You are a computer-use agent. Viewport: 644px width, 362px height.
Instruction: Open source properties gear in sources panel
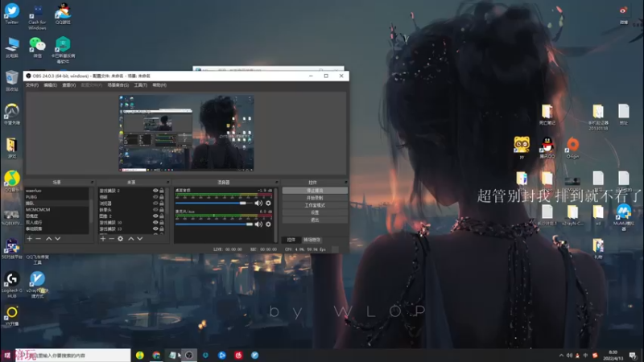pyautogui.click(x=120, y=238)
